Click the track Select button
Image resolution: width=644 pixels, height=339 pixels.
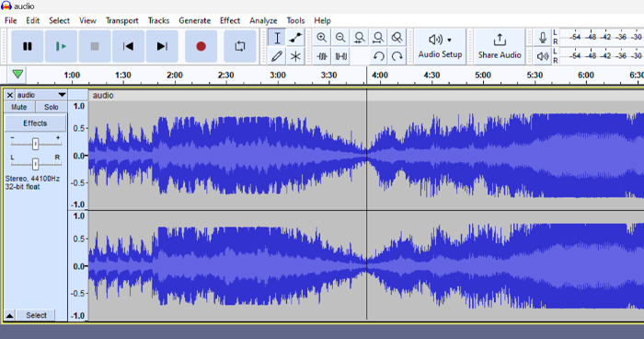coord(36,316)
